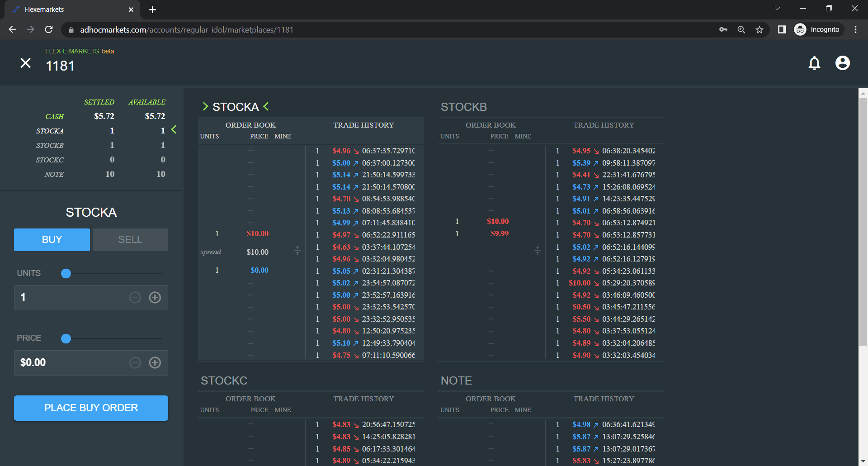Go back in browser history
Viewport: 868px width, 466px height.
[x=12, y=29]
